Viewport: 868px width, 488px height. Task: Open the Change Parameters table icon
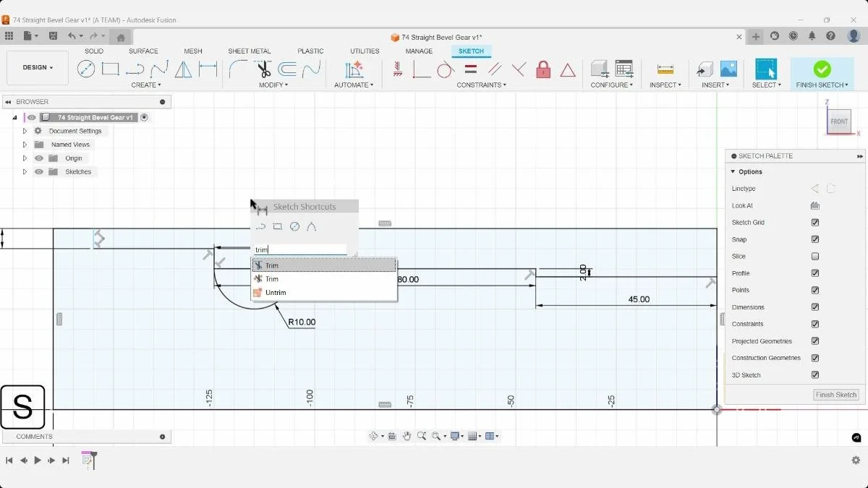click(624, 69)
